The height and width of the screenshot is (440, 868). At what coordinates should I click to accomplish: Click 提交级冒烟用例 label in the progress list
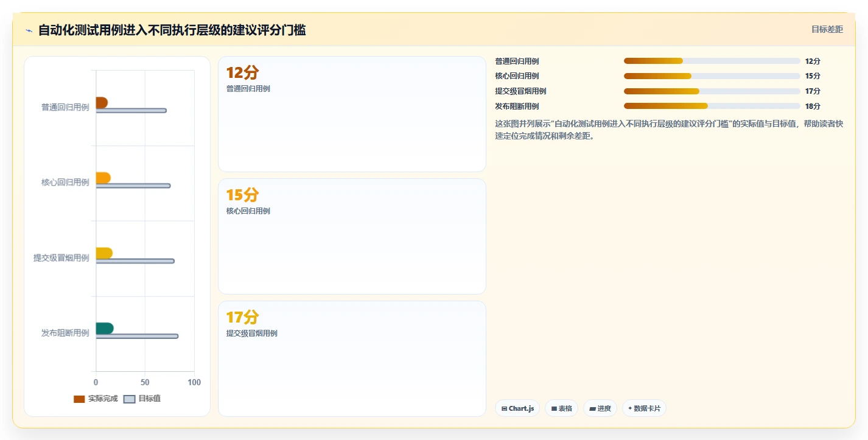(x=521, y=91)
